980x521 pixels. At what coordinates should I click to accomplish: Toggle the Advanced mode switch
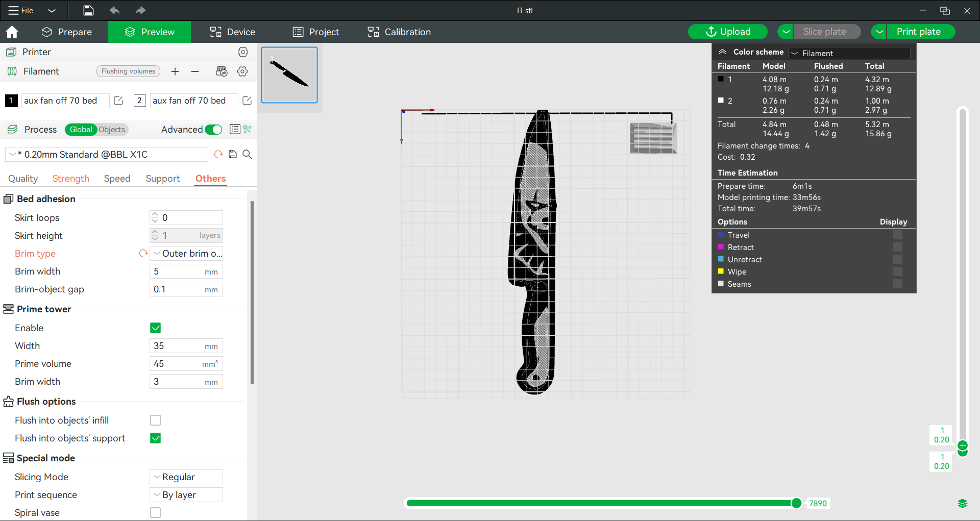[213, 130]
